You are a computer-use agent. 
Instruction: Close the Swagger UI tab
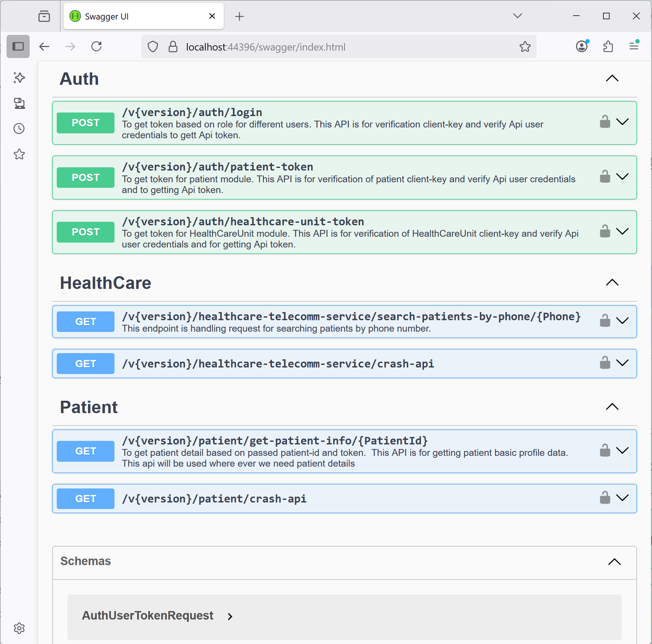click(x=212, y=16)
